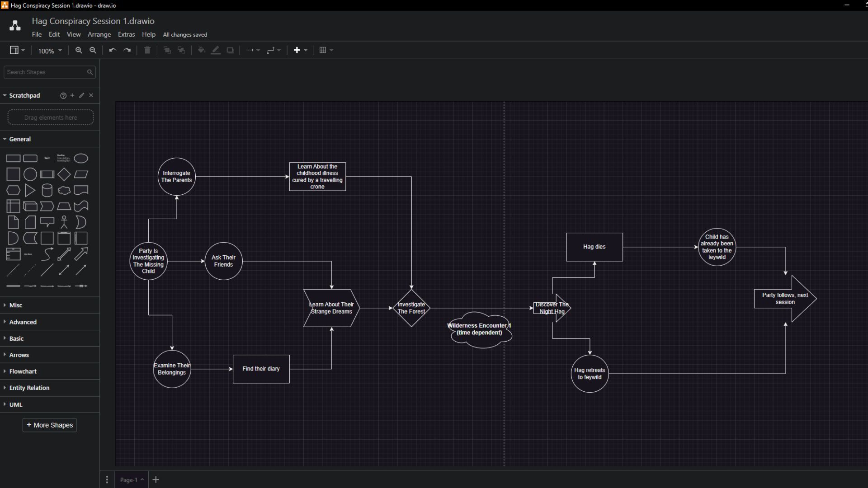Click the To Front toolbar icon
Viewport: 868px width, 488px height.
pos(167,50)
